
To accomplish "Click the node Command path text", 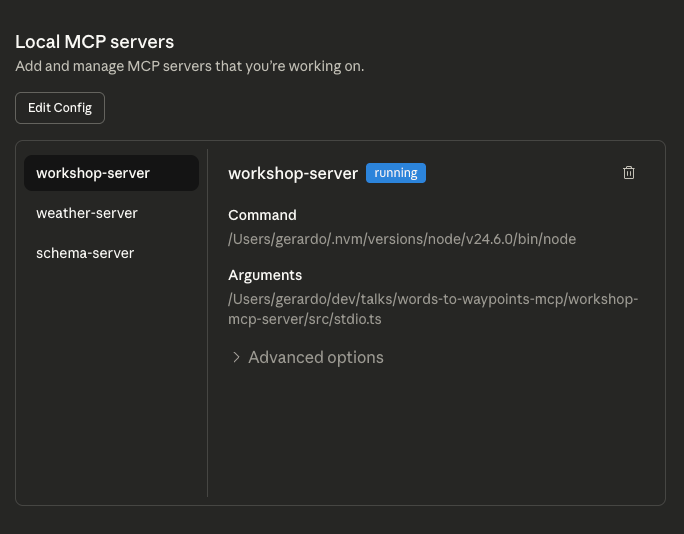I will [402, 239].
